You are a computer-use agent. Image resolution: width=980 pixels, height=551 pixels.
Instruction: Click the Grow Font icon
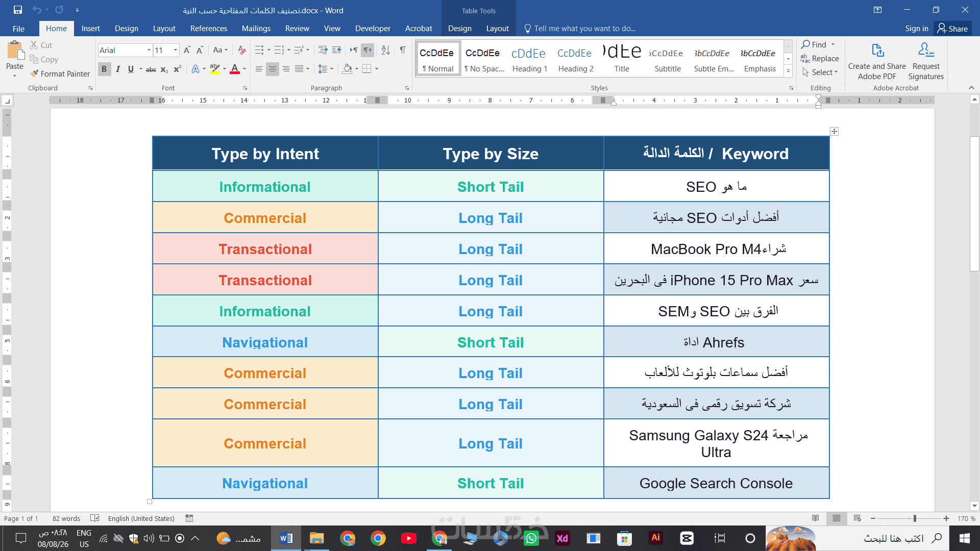click(x=187, y=50)
